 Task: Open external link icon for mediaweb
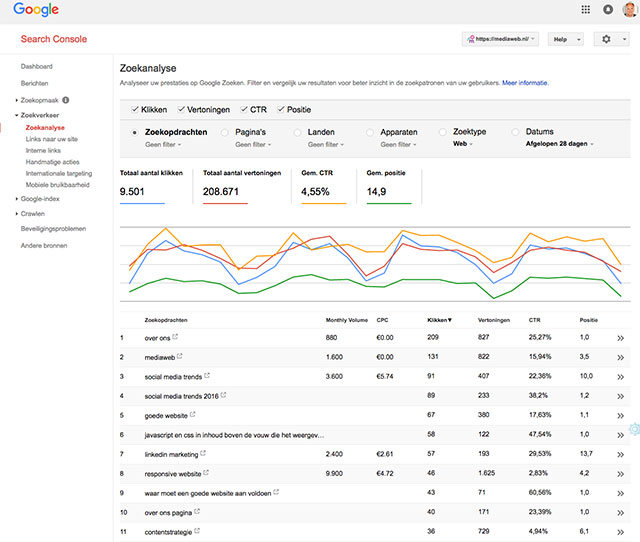coord(180,356)
